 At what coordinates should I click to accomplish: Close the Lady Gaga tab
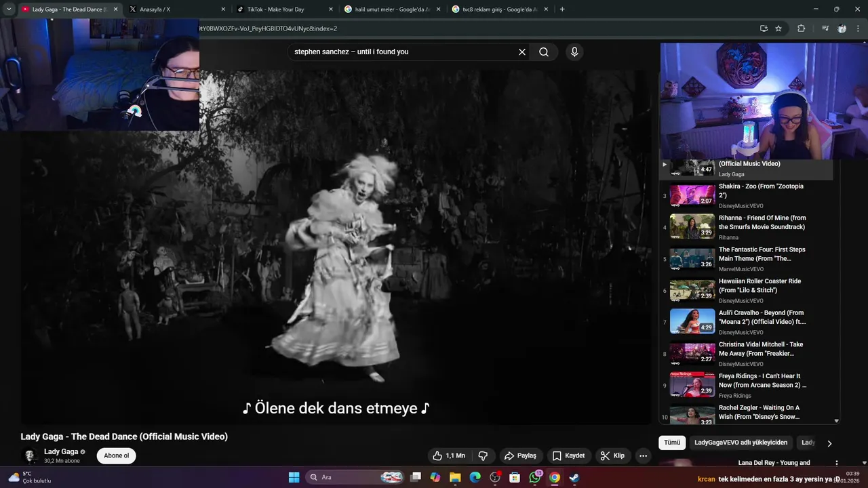coord(115,9)
